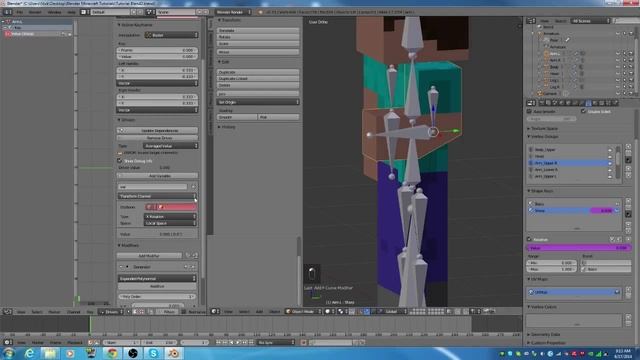
Task: Add a new vertex group
Action: pyautogui.click(x=628, y=147)
